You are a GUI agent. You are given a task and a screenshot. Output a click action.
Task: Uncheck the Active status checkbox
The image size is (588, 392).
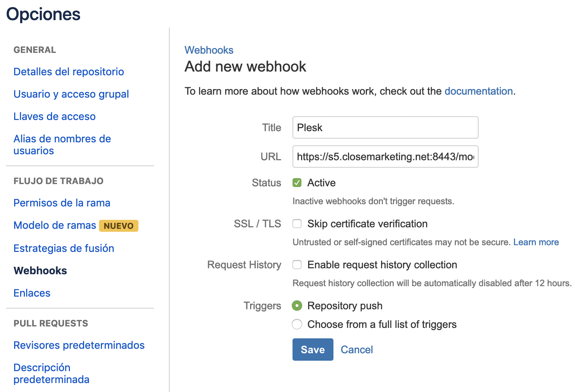(297, 183)
